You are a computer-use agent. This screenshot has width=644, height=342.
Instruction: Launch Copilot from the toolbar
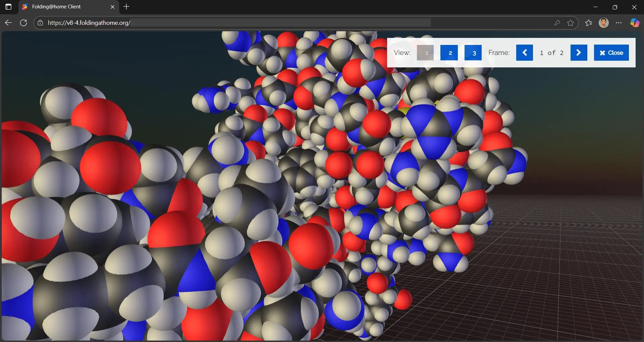coord(634,23)
